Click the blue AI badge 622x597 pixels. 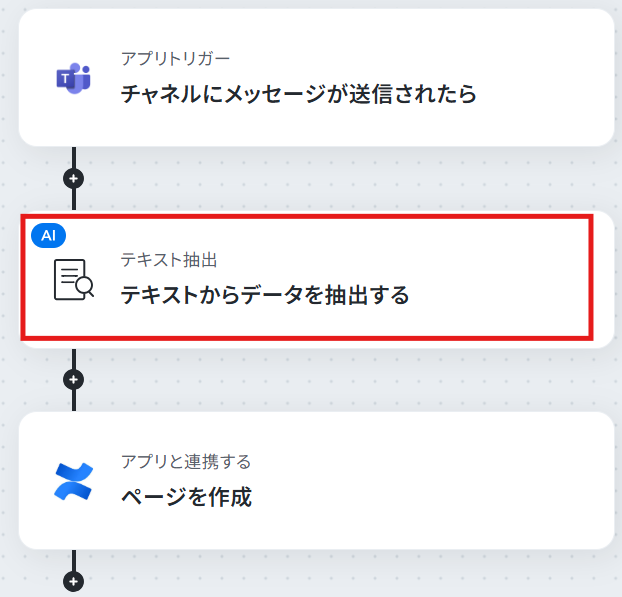tap(48, 236)
